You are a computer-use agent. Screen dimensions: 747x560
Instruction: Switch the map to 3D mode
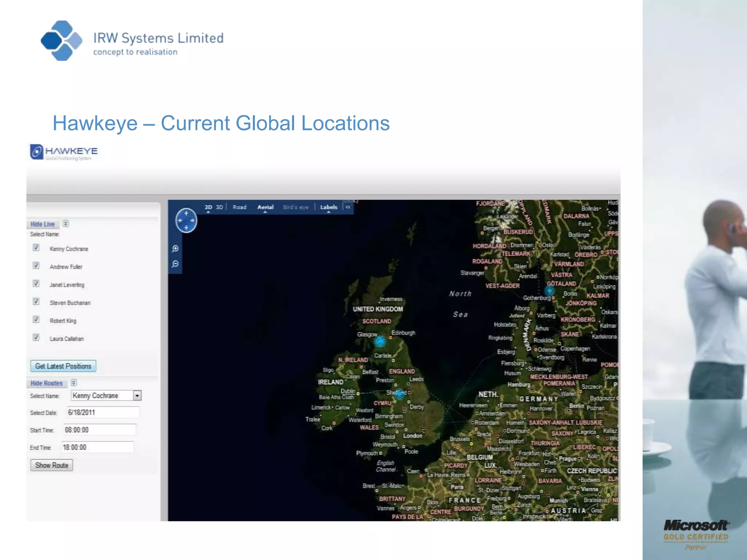pyautogui.click(x=219, y=207)
